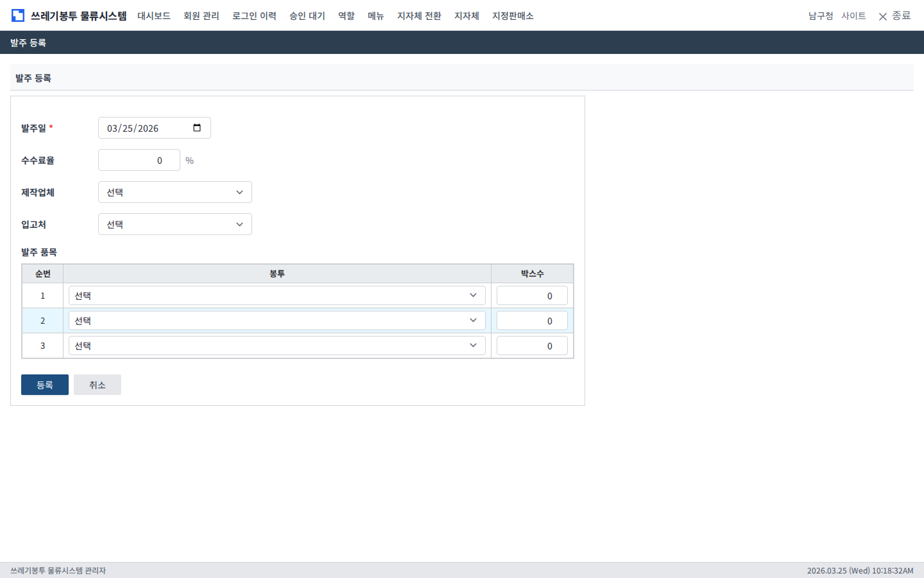
Task: Open the calendar picker in 발주일 field
Action: (197, 128)
